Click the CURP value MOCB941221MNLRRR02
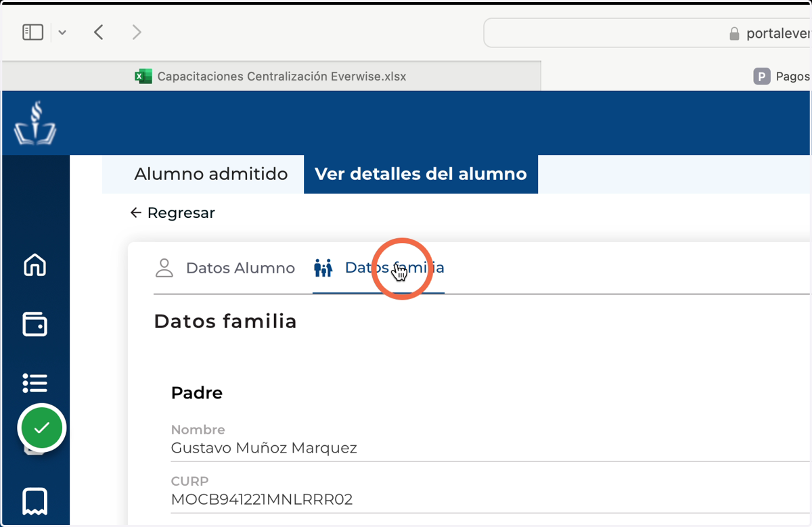The image size is (812, 527). [x=262, y=500]
